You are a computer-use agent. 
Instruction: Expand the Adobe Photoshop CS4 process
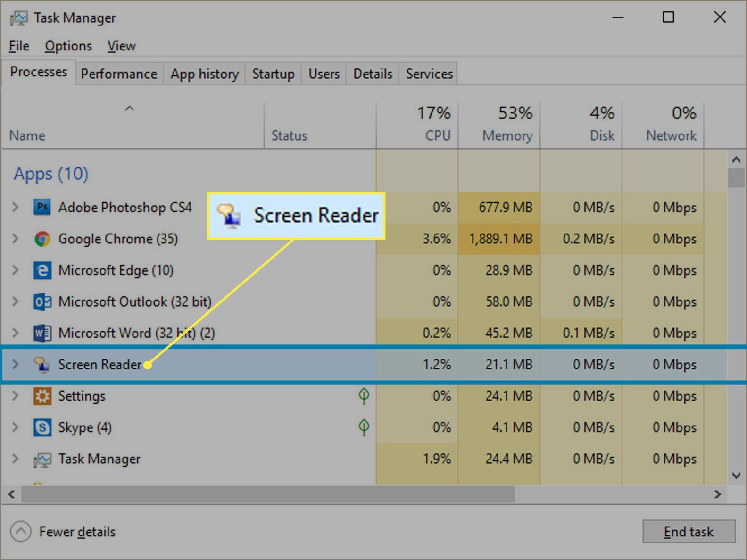pos(15,207)
